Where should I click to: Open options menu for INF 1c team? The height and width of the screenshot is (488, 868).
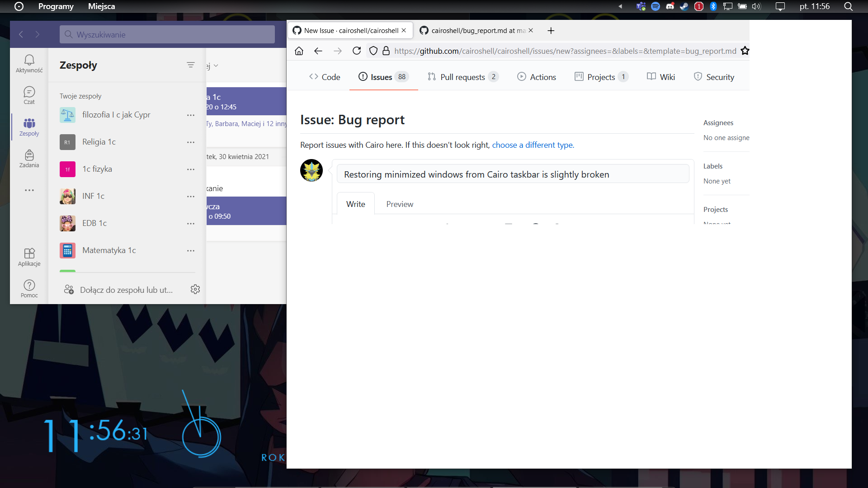pyautogui.click(x=191, y=197)
